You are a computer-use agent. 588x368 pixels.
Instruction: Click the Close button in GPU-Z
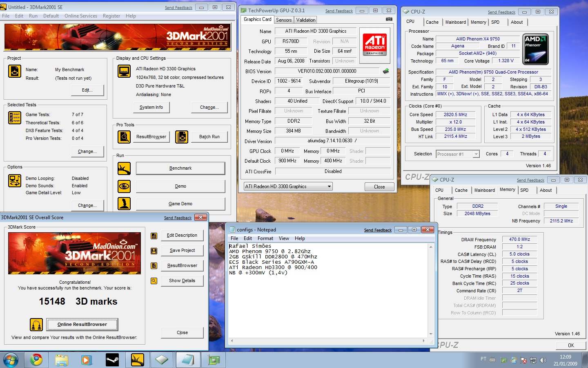pyautogui.click(x=379, y=187)
